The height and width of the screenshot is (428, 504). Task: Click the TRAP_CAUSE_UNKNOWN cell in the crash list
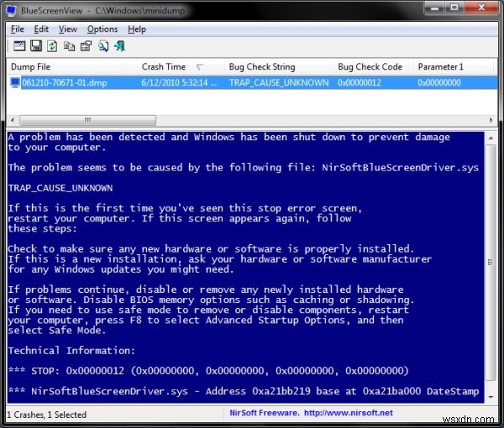tap(279, 83)
